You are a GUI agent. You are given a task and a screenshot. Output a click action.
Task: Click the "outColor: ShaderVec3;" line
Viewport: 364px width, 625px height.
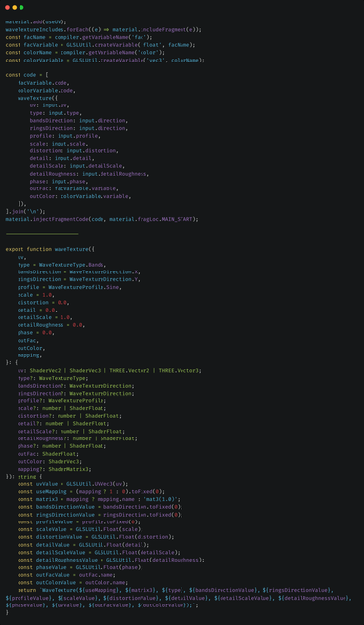pyautogui.click(x=50, y=462)
